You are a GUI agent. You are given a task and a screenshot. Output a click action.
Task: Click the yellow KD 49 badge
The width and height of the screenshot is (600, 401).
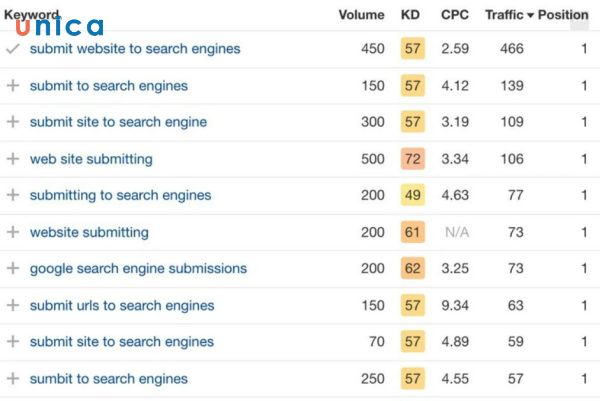pos(412,195)
